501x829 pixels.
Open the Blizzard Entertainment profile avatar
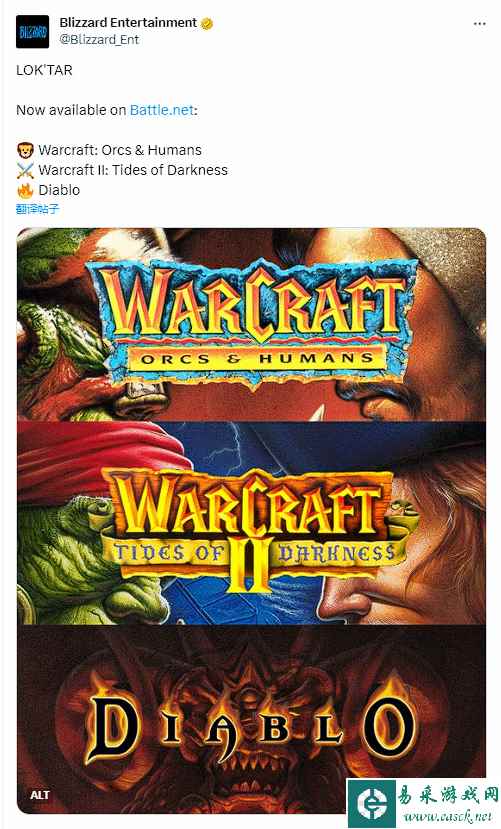[x=32, y=32]
